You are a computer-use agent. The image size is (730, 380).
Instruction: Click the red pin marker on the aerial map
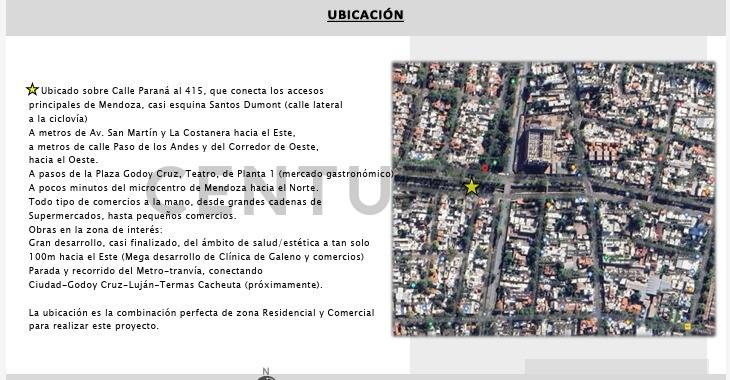point(485,168)
